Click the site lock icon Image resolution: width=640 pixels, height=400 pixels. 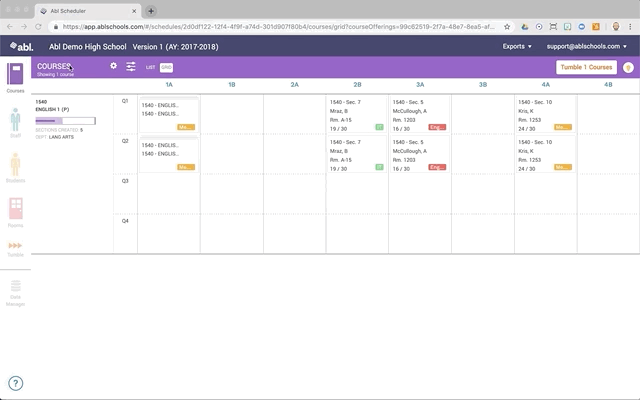coord(56,27)
